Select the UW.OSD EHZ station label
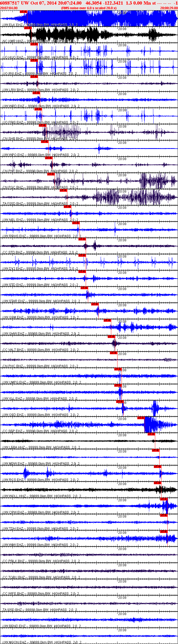178x644 pixels. click(13, 415)
